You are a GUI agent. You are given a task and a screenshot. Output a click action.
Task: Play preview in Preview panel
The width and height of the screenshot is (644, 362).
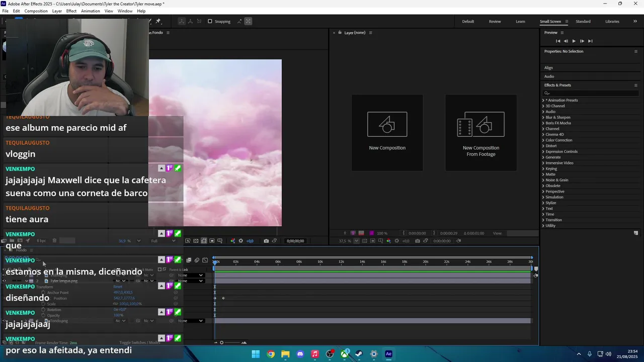574,41
